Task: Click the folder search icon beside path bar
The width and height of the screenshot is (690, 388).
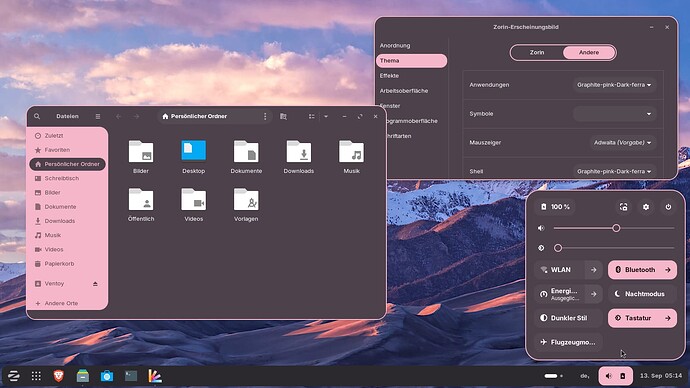Action: click(283, 116)
